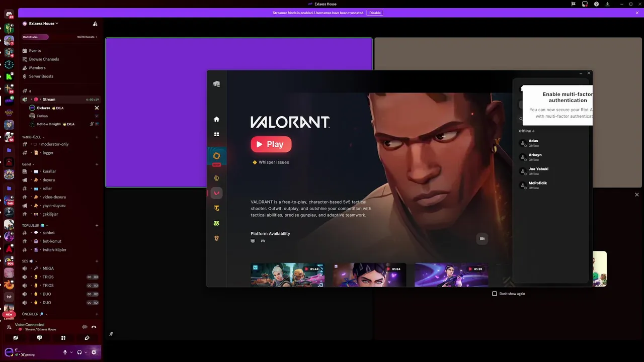644x362 pixels.
Task: Open the sohbet text channel
Action: pyautogui.click(x=60, y=233)
